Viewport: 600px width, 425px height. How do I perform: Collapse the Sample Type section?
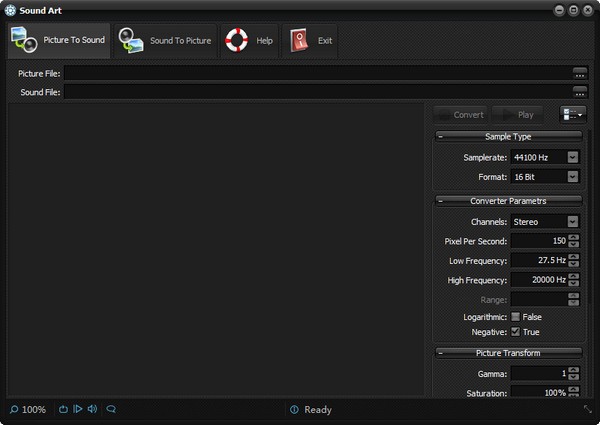[440, 136]
